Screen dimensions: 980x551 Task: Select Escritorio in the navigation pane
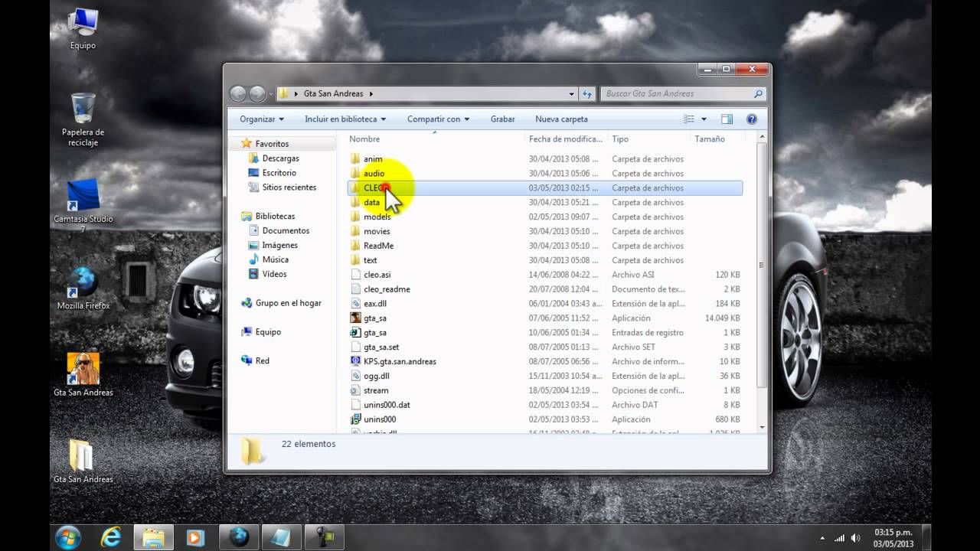[x=279, y=173]
